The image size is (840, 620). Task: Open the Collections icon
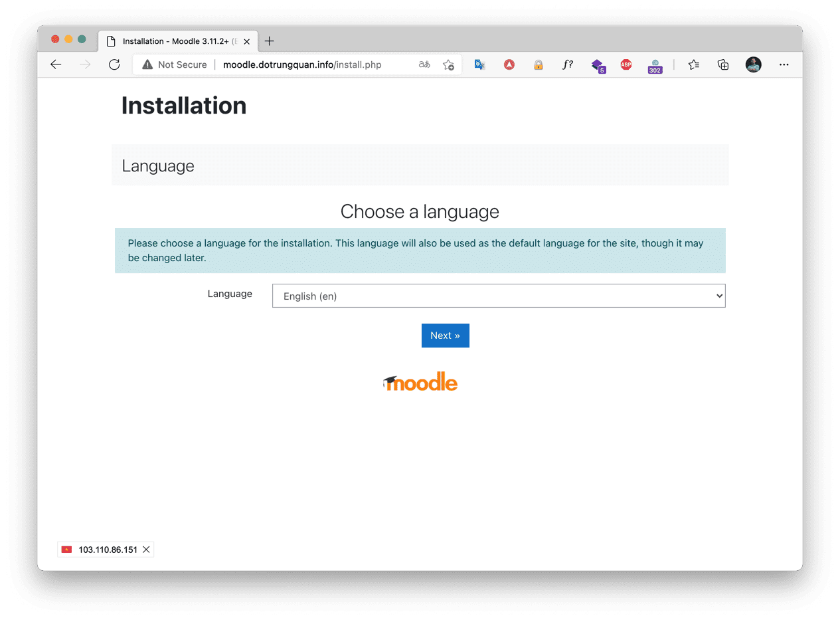click(x=723, y=64)
